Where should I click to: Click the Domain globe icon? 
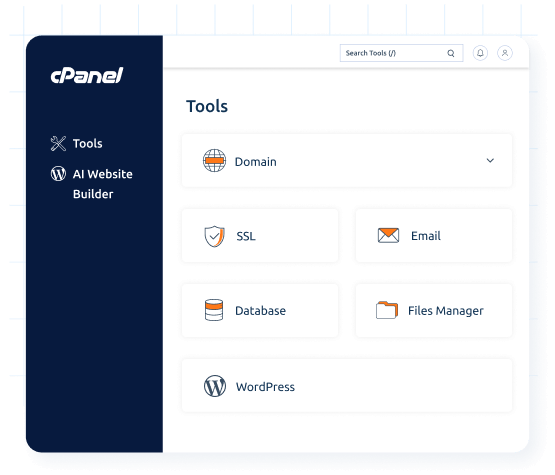214,161
